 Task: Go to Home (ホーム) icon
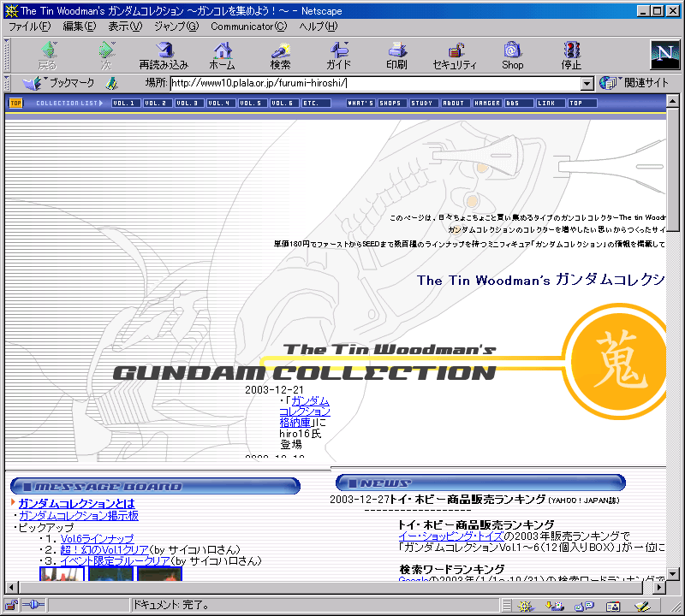tap(223, 56)
